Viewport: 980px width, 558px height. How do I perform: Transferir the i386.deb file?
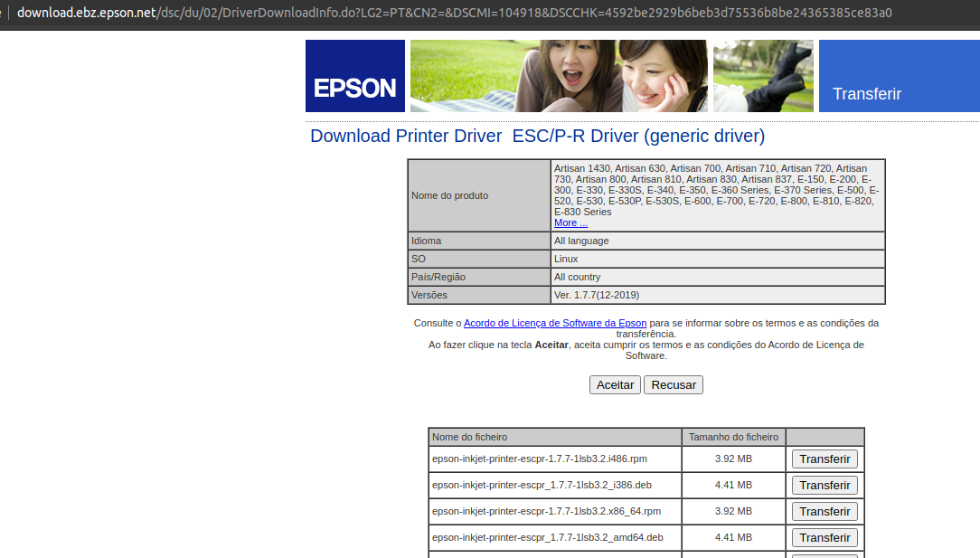point(825,486)
